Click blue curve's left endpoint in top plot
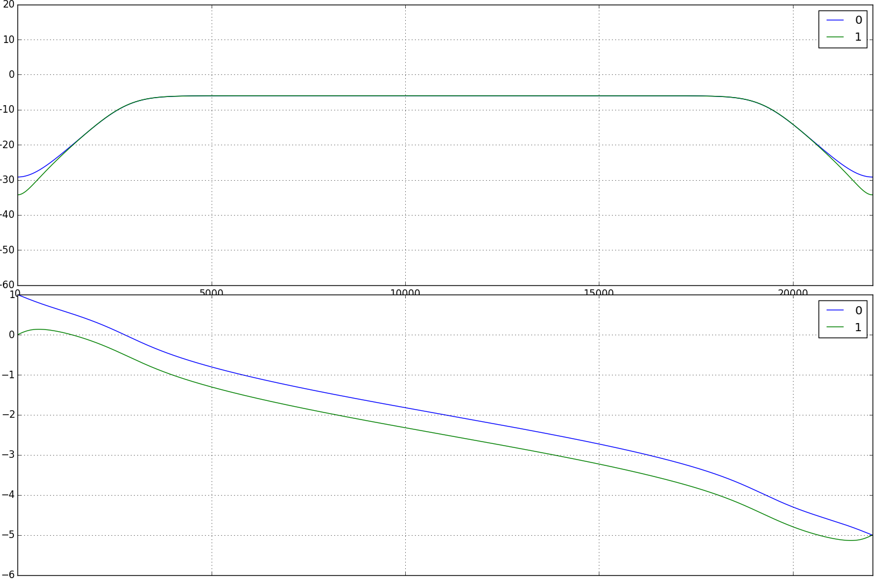This screenshot has width=879, height=588. pyautogui.click(x=19, y=177)
